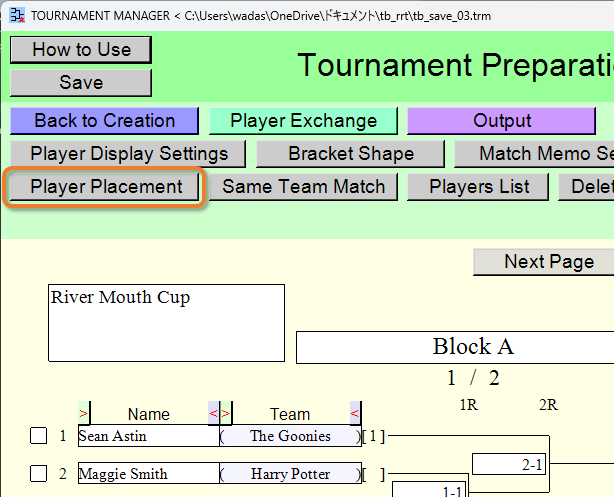Edit the Sean Astin name field
The width and height of the screenshot is (614, 497).
149,436
